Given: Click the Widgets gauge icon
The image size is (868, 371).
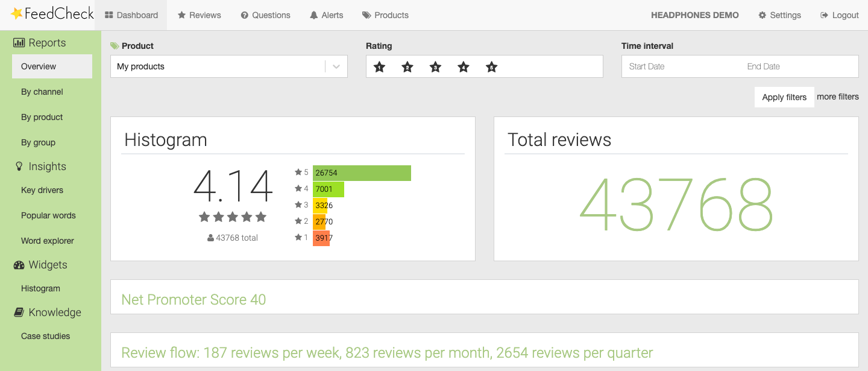Looking at the screenshot, I should [19, 265].
